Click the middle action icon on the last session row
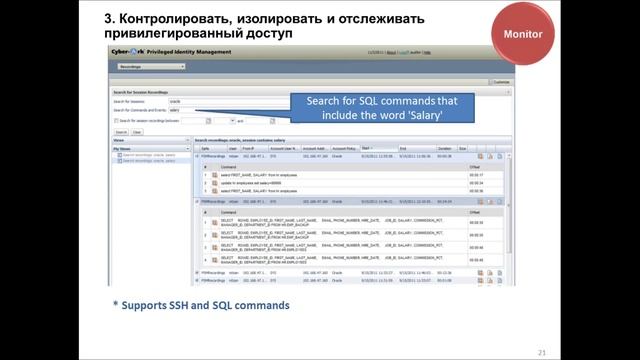The height and width of the screenshot is (360, 640). click(490, 281)
